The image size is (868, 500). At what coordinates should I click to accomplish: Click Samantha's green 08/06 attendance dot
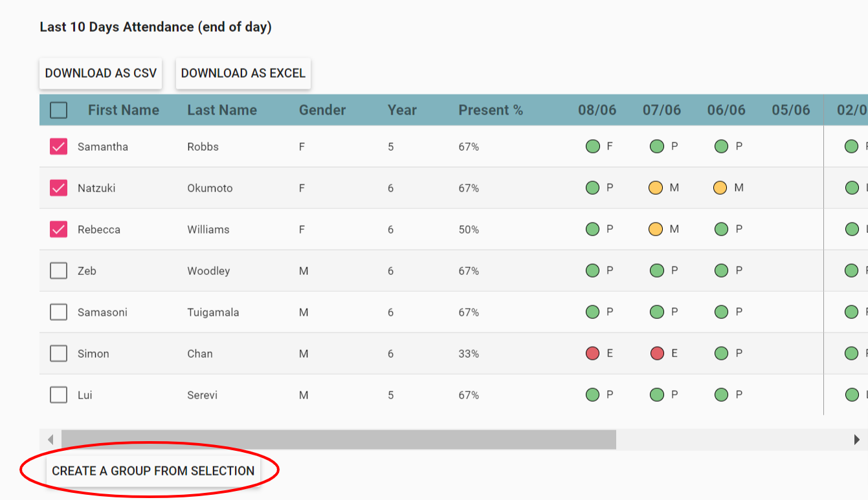pyautogui.click(x=592, y=146)
